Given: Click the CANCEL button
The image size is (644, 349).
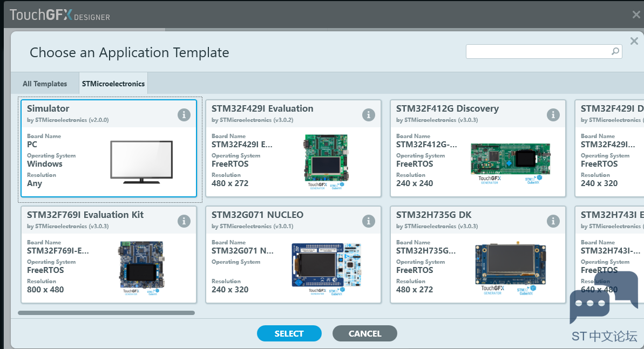Looking at the screenshot, I should (x=365, y=333).
